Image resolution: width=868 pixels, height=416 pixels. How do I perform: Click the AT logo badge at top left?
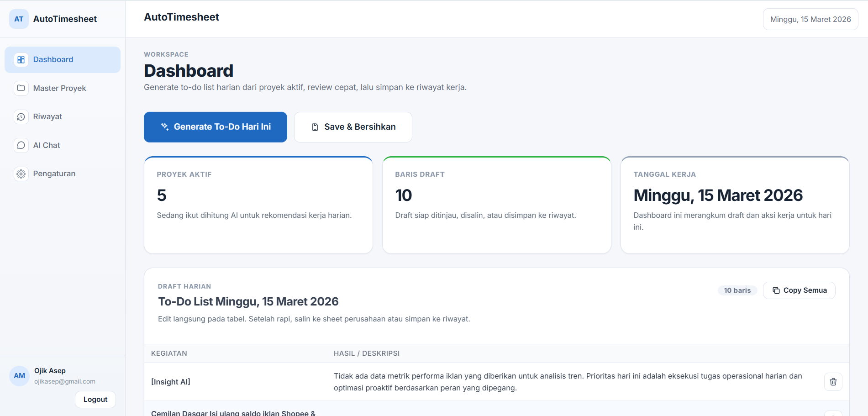[x=19, y=19]
